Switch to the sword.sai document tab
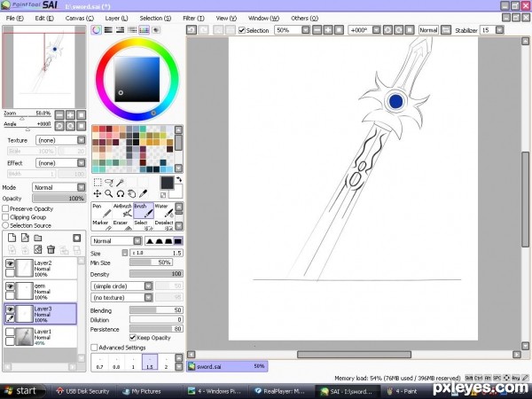Screen dimensions: 532x399 227,366
